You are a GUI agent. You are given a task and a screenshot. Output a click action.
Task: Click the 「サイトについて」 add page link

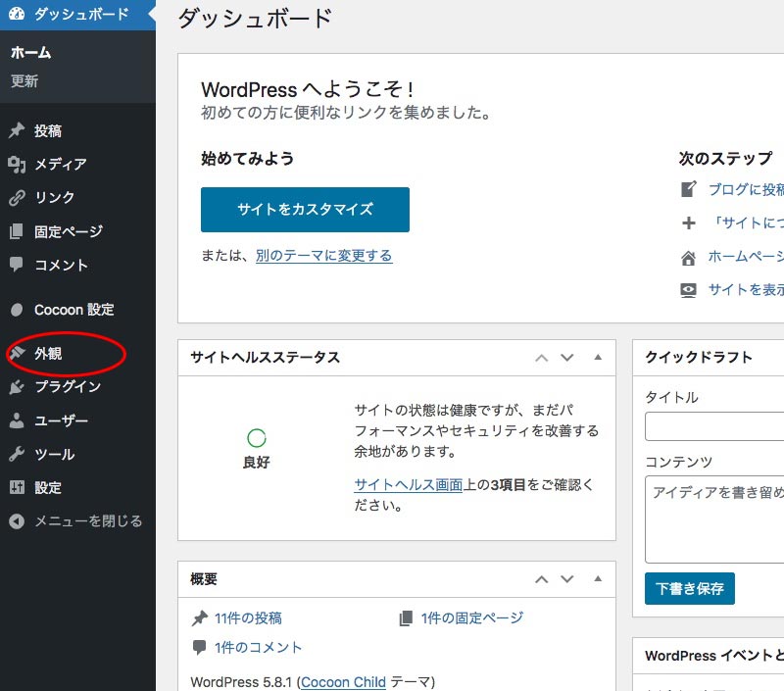tap(746, 222)
